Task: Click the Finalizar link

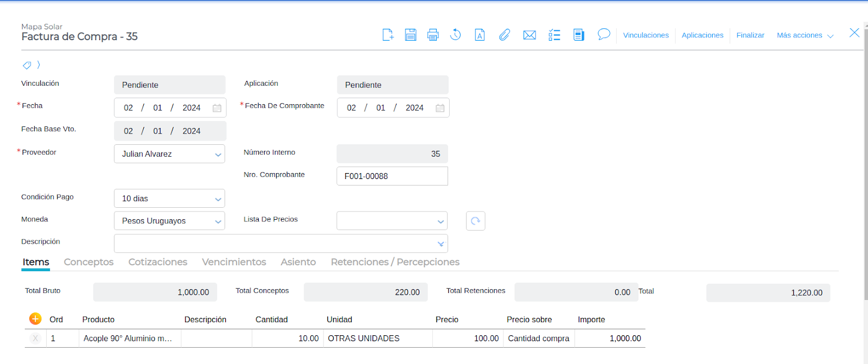Action: (x=750, y=35)
